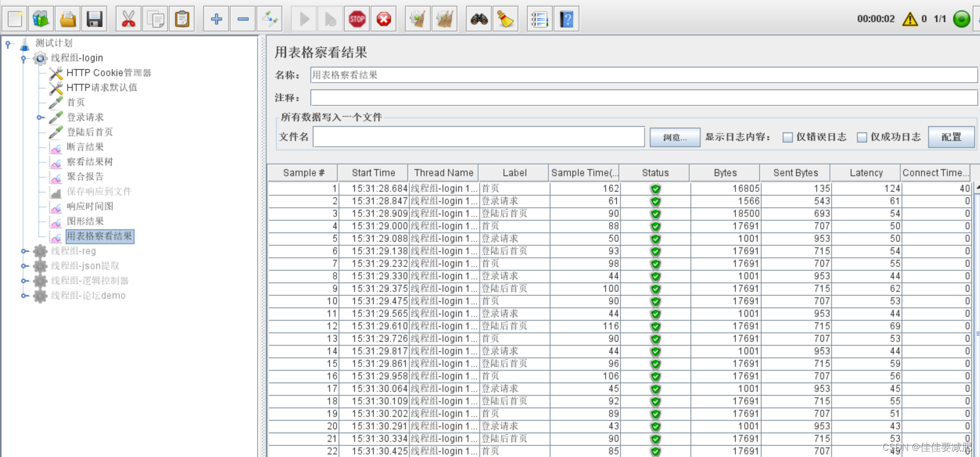980x457 pixels.
Task: Start the test with the play icon
Action: pyautogui.click(x=304, y=19)
